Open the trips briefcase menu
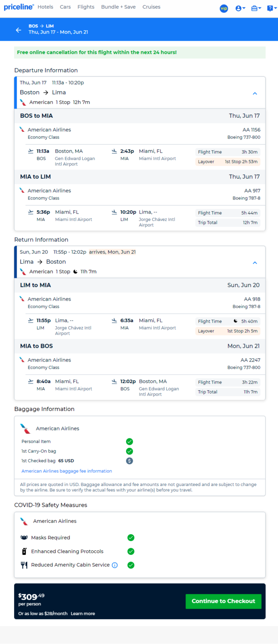Viewport: 278px width, 644px height. [256, 8]
